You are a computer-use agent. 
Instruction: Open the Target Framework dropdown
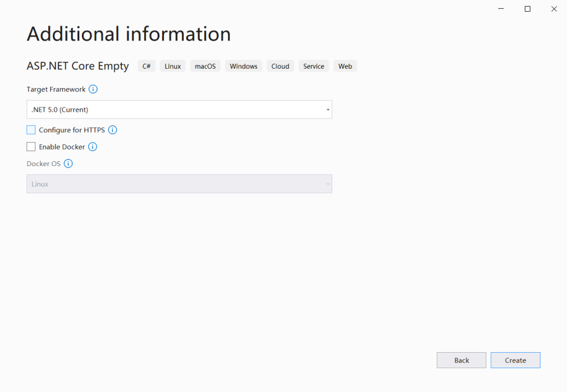click(x=179, y=109)
